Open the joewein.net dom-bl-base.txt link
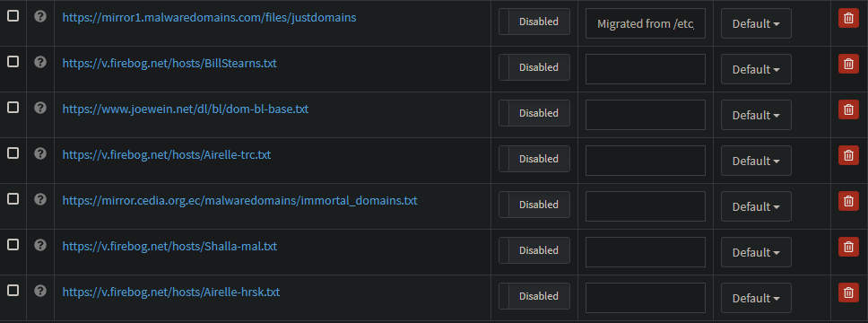This screenshot has height=323, width=868. click(x=186, y=109)
